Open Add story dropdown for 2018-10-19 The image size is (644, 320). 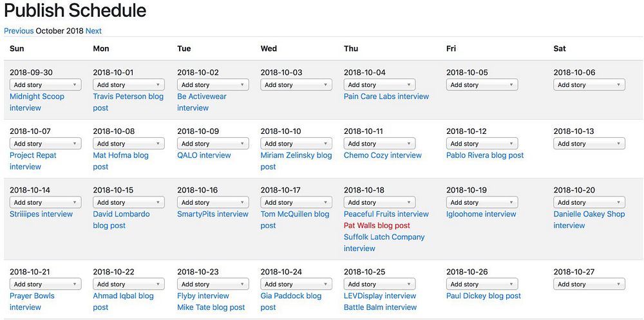click(x=482, y=203)
